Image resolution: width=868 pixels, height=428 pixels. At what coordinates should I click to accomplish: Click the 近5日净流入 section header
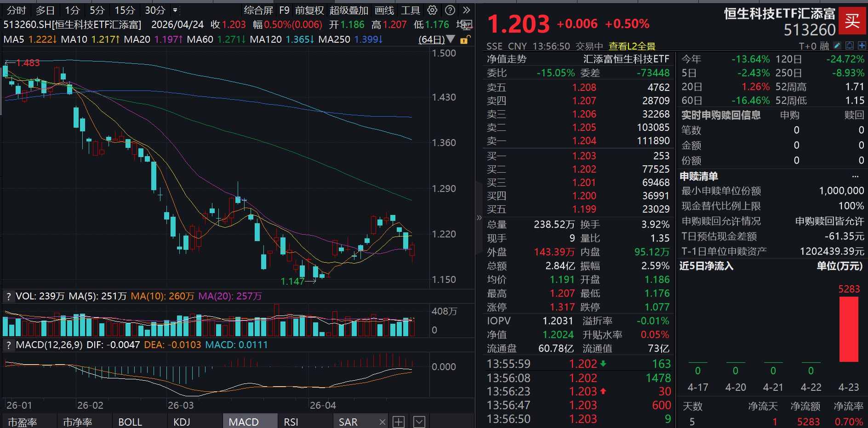click(706, 266)
